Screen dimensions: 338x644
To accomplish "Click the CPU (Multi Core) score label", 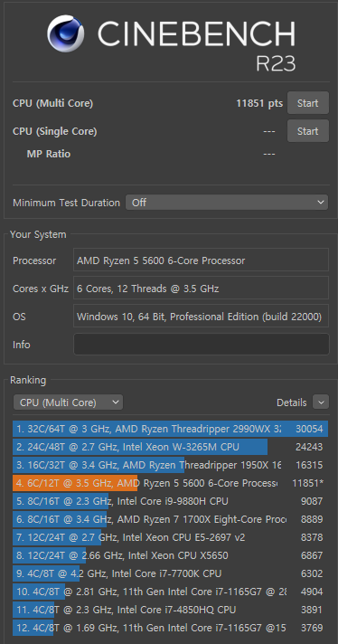I will [x=53, y=103].
